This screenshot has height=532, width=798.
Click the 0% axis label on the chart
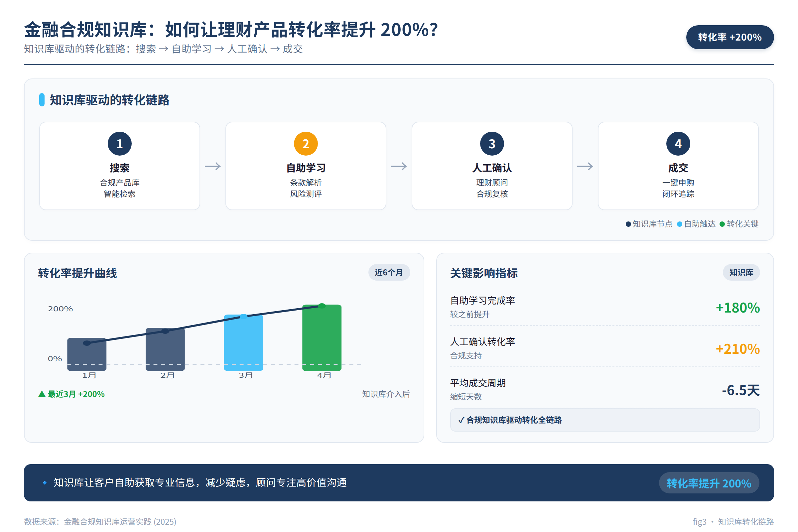[x=55, y=359]
